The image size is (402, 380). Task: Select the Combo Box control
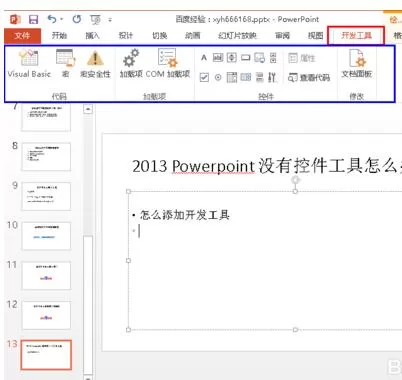click(232, 78)
